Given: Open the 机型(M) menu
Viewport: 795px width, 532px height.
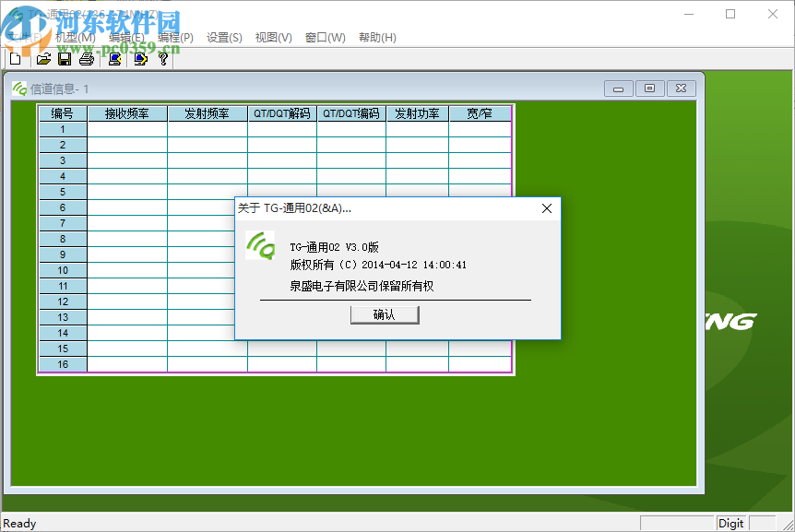Looking at the screenshot, I should click(x=75, y=38).
